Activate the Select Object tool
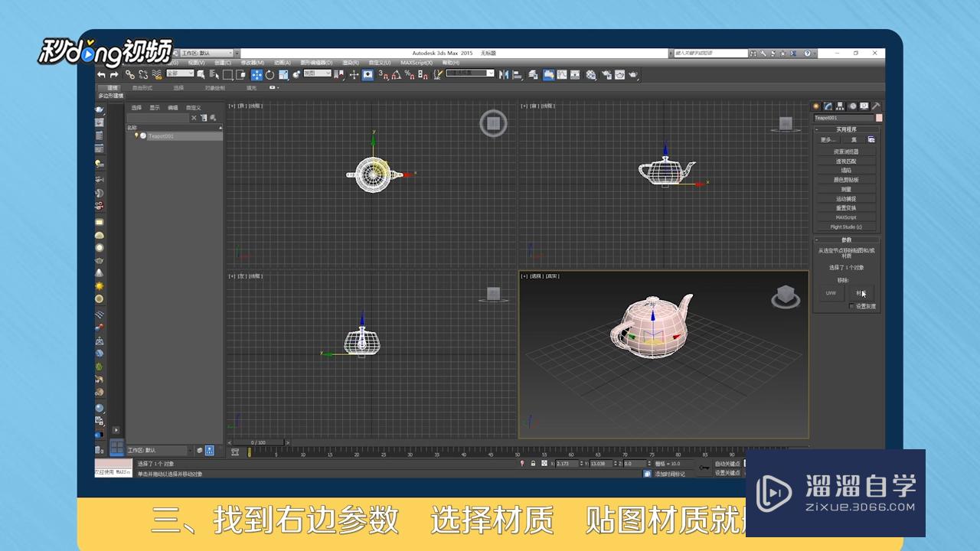980x551 pixels. click(x=201, y=74)
